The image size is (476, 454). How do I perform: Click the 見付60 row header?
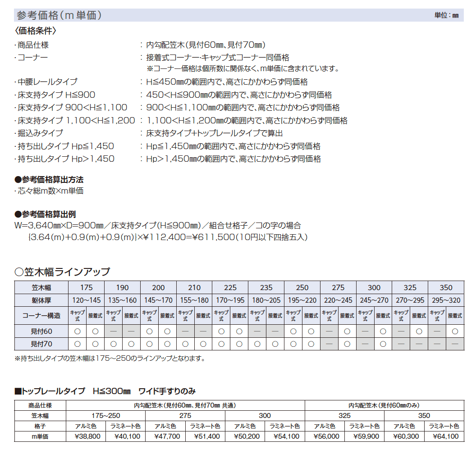click(x=41, y=331)
